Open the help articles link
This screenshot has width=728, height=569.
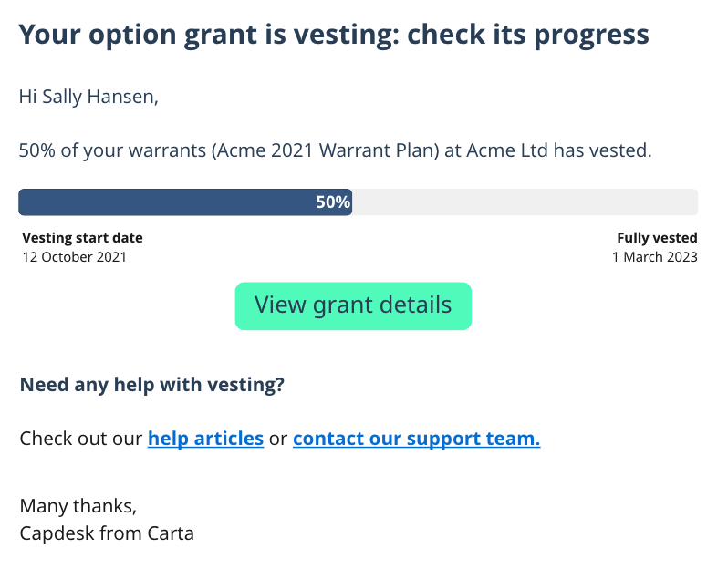point(205,439)
